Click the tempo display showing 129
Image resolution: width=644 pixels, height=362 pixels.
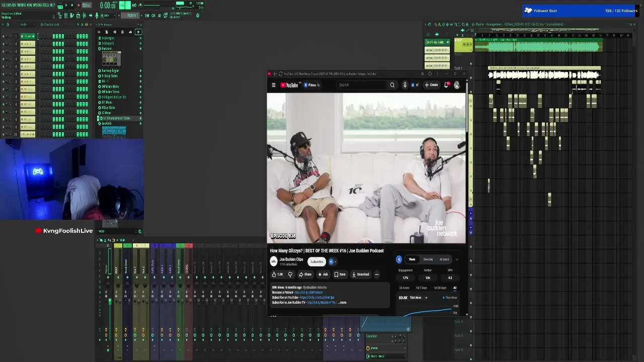click(x=87, y=5)
